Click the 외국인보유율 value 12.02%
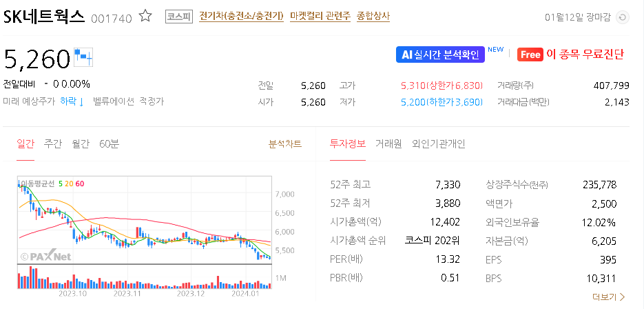Screen dimensions: 644x309 click(x=599, y=223)
